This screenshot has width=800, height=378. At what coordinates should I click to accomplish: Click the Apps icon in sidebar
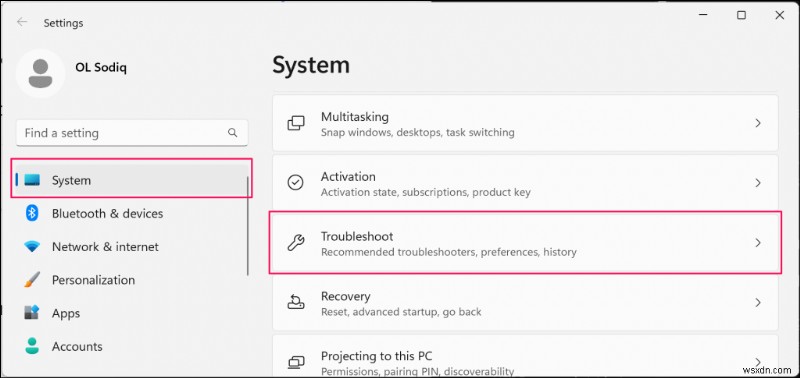click(x=32, y=313)
